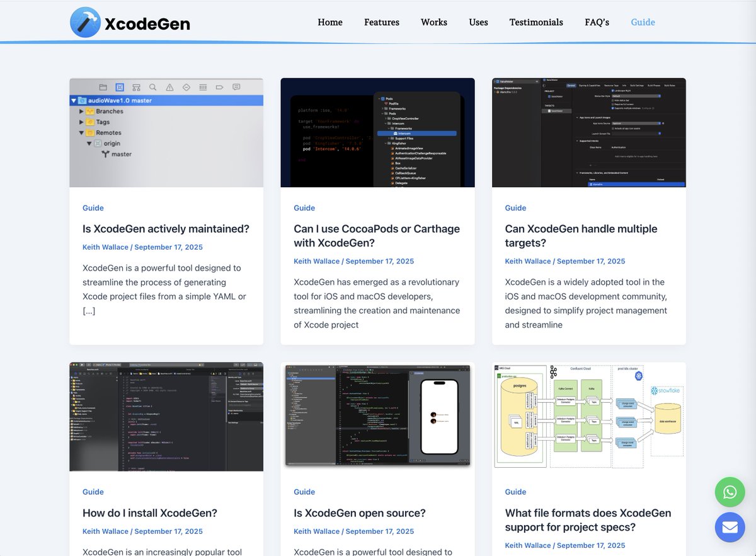Click Keith Wallace on file formats card

[x=528, y=545]
